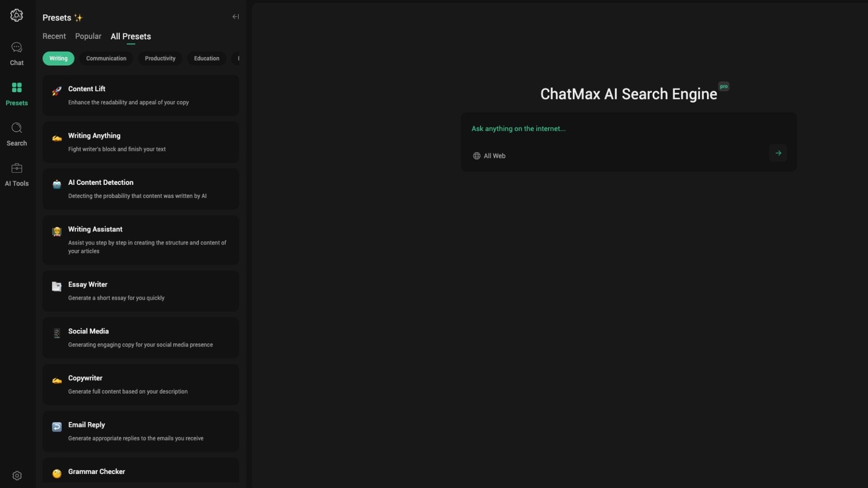Select the All Presets tab
Viewport: 868px width, 488px height.
coord(131,37)
